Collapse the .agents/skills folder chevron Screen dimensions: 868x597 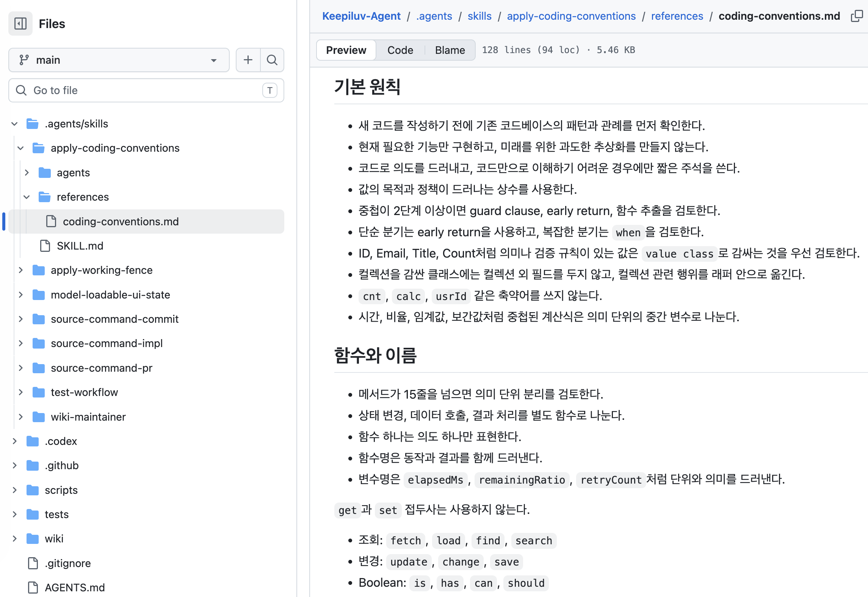14,124
